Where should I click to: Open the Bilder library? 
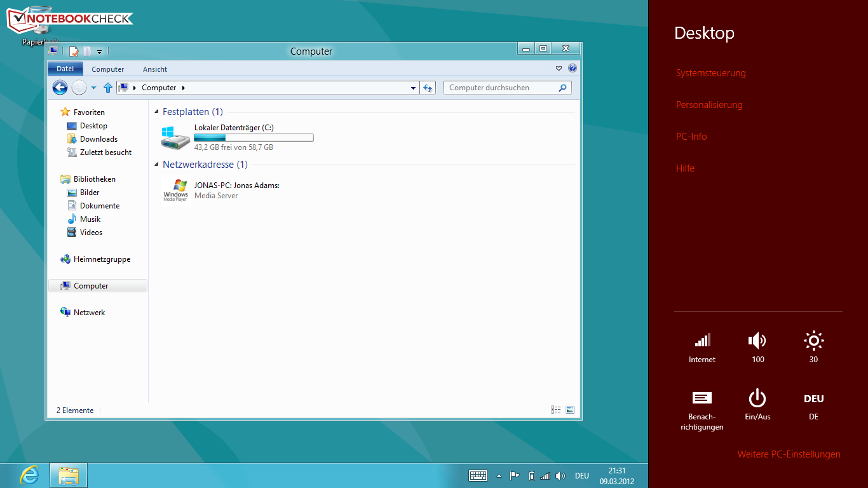(x=90, y=193)
